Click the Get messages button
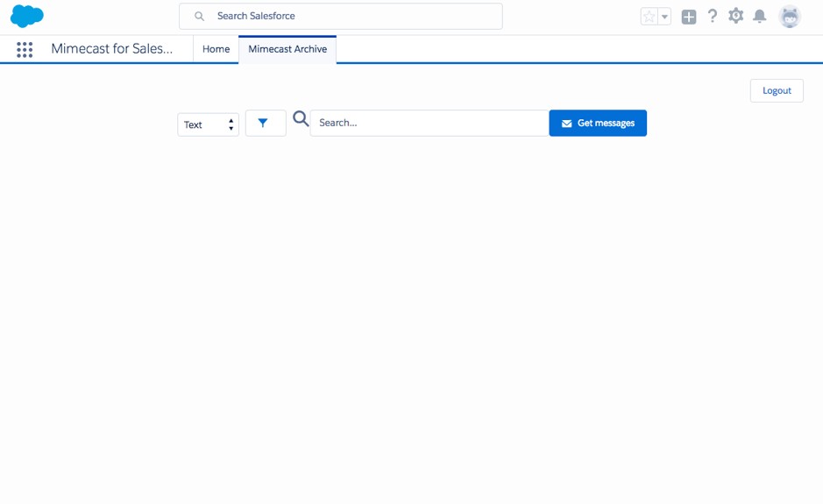Viewport: 823px width, 504px height. tap(598, 123)
